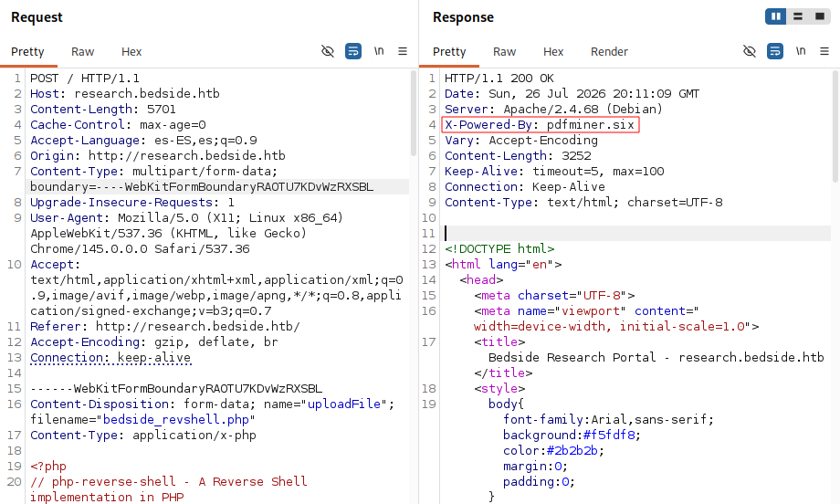
Task: Click the boundary WebKitFormBoundary value line
Action: [202, 187]
